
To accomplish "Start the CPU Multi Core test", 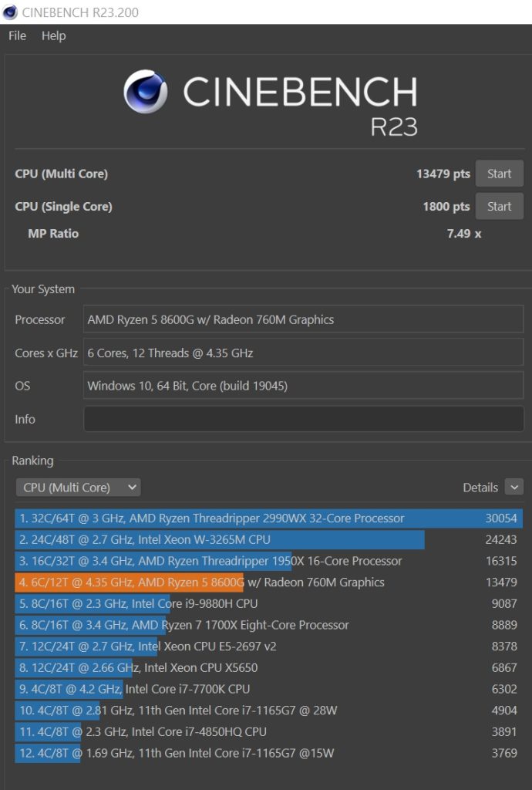I will (500, 174).
